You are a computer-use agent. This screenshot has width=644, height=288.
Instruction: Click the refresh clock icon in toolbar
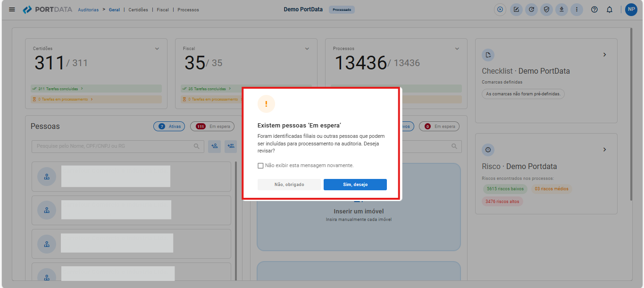click(531, 9)
